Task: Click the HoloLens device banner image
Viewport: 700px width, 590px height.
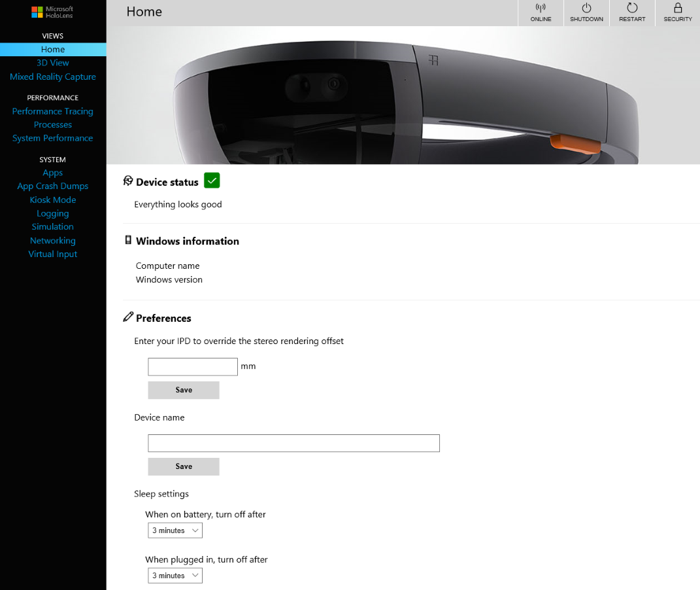Action: click(x=403, y=95)
